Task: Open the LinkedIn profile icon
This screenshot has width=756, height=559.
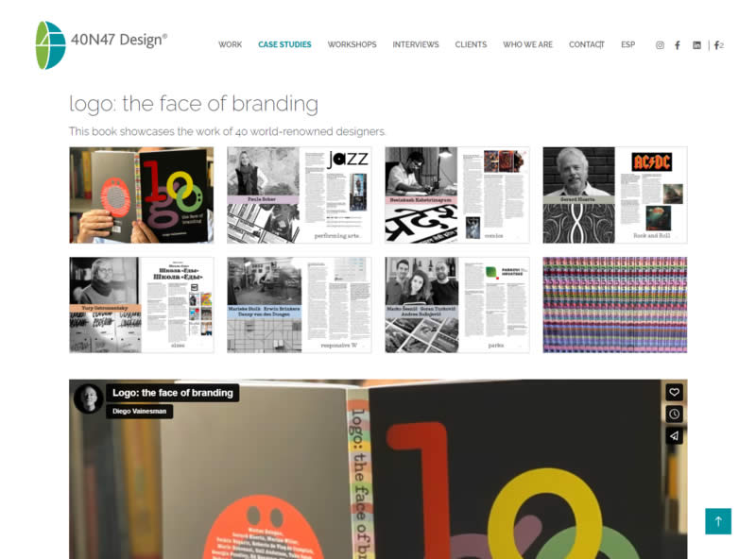Action: tap(696, 44)
